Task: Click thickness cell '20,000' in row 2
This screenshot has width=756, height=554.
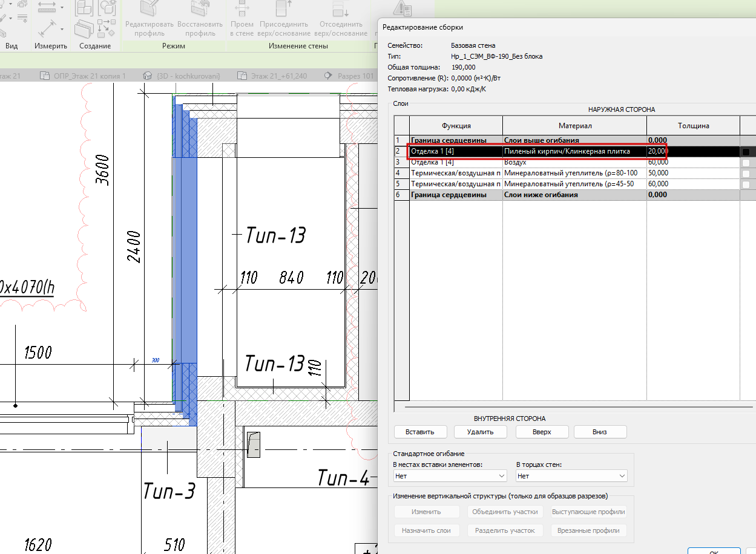Action: [x=693, y=151]
